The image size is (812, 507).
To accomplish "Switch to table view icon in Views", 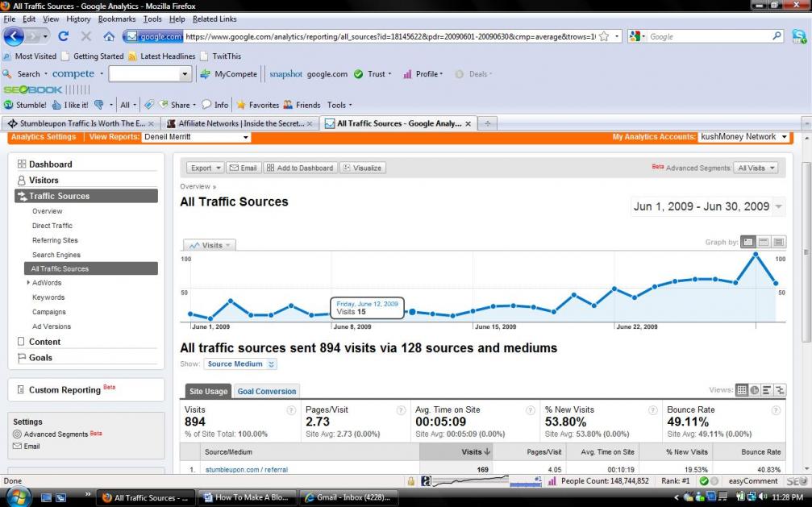I will click(742, 390).
